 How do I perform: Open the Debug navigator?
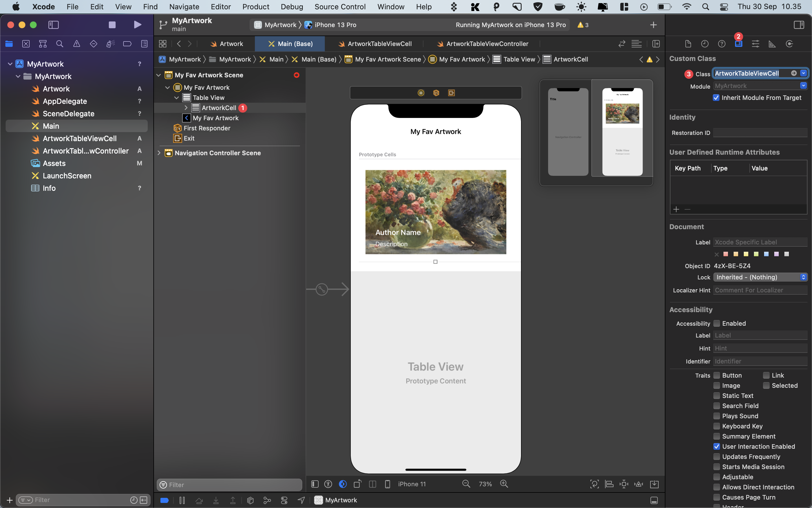pos(111,44)
